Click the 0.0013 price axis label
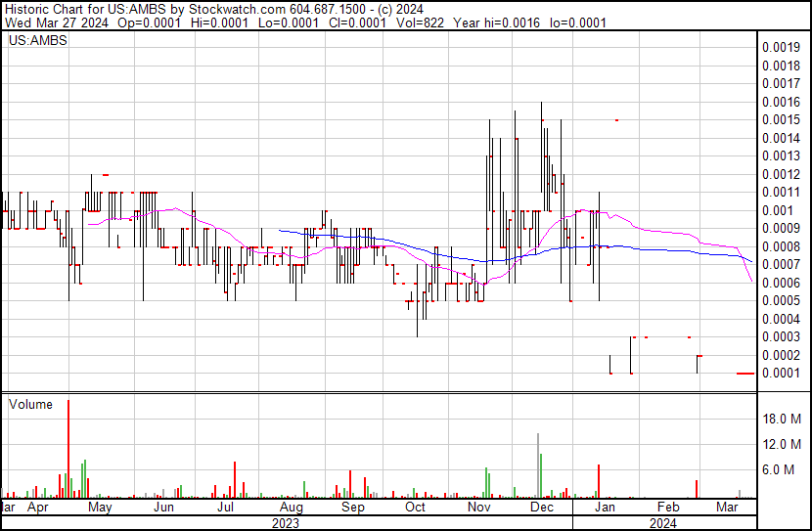 [x=781, y=155]
